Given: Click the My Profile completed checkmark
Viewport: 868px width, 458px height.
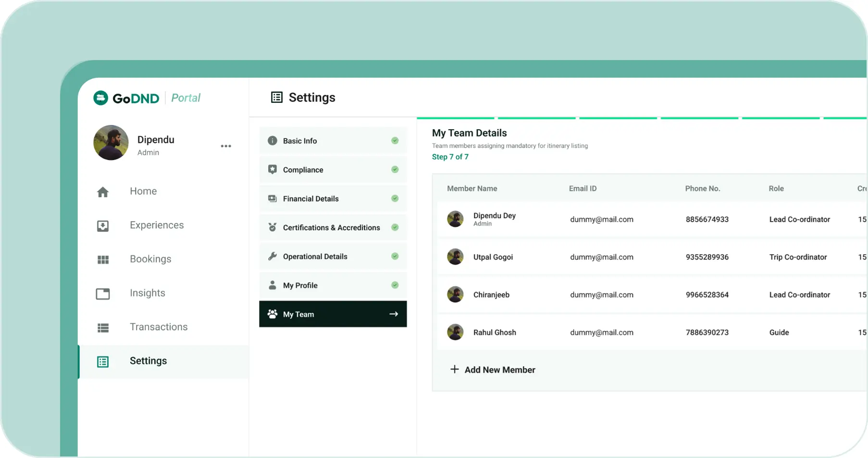Looking at the screenshot, I should tap(395, 285).
